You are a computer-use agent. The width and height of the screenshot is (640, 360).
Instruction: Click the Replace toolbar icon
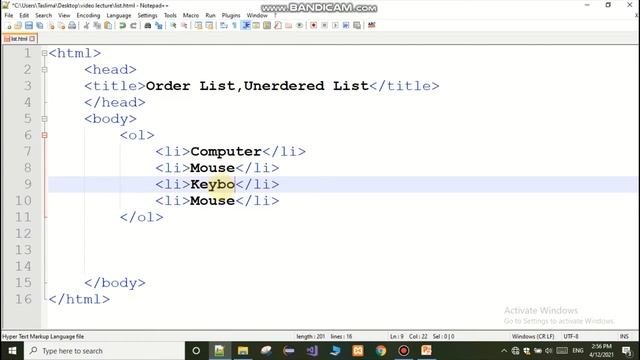159,25
